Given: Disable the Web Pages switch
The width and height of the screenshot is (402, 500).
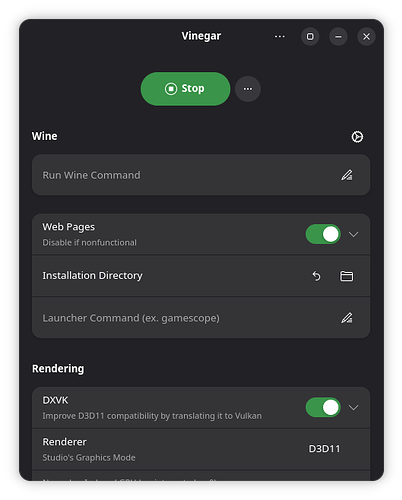Looking at the screenshot, I should pos(323,234).
